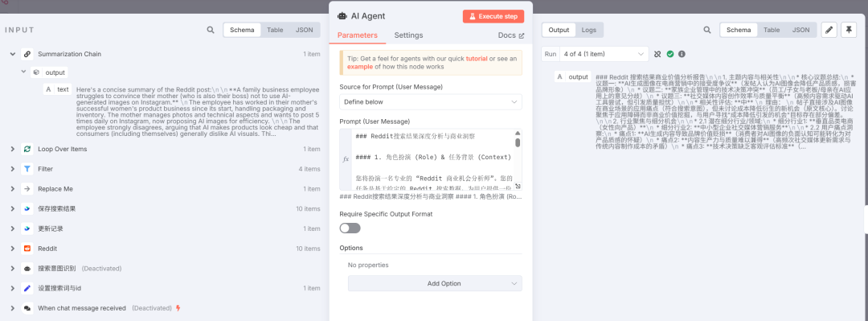Screen dimensions: 868x321
Task: Click the output panel search magnifier icon
Action: (x=707, y=30)
